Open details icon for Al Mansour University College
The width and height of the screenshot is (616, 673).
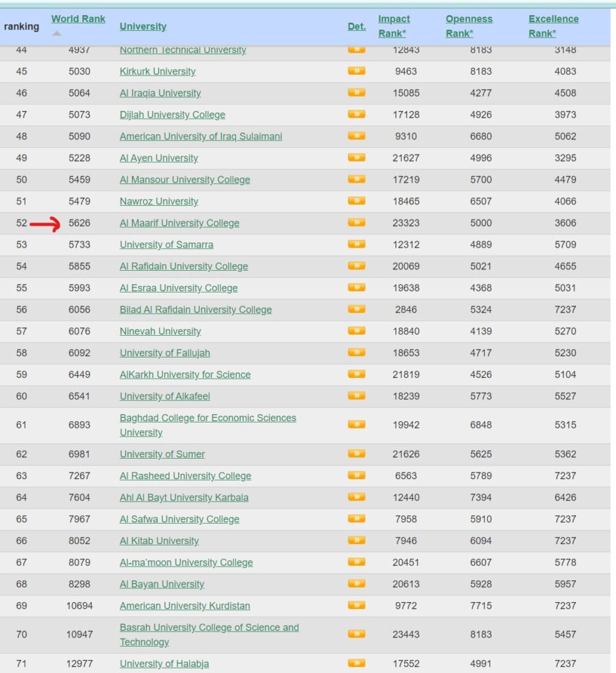point(356,179)
